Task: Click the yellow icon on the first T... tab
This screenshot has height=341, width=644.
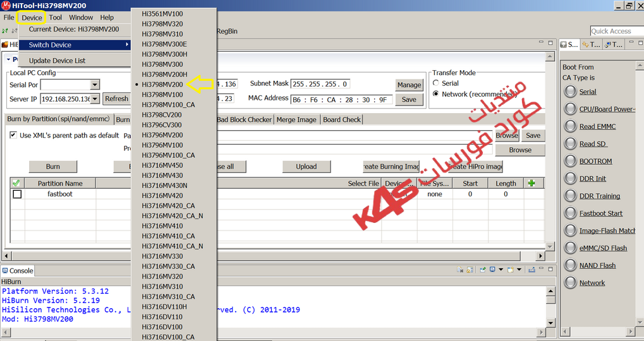Action: tap(586, 44)
